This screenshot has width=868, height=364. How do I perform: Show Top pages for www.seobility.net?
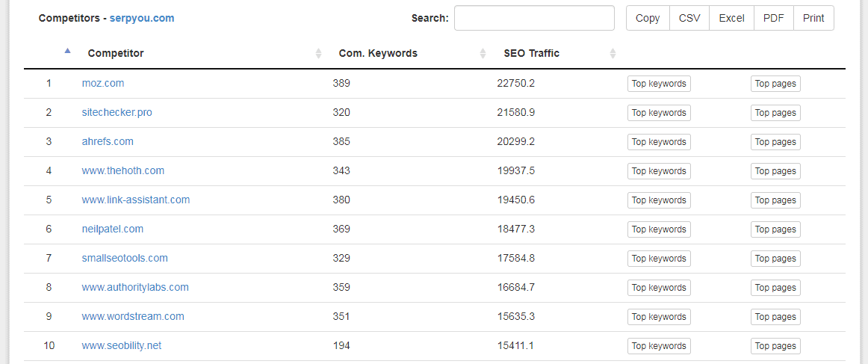[x=775, y=346]
